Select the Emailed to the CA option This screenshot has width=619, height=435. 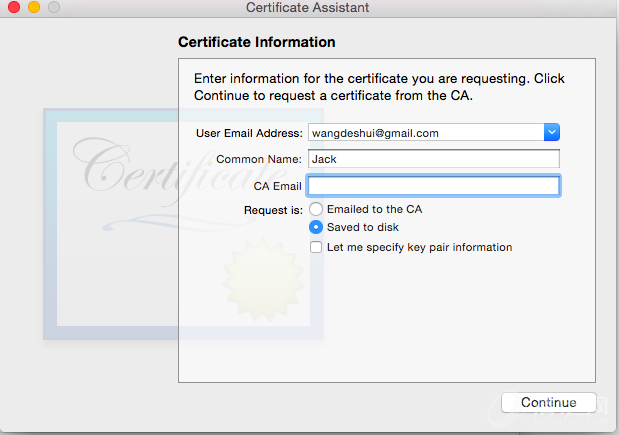coord(316,209)
